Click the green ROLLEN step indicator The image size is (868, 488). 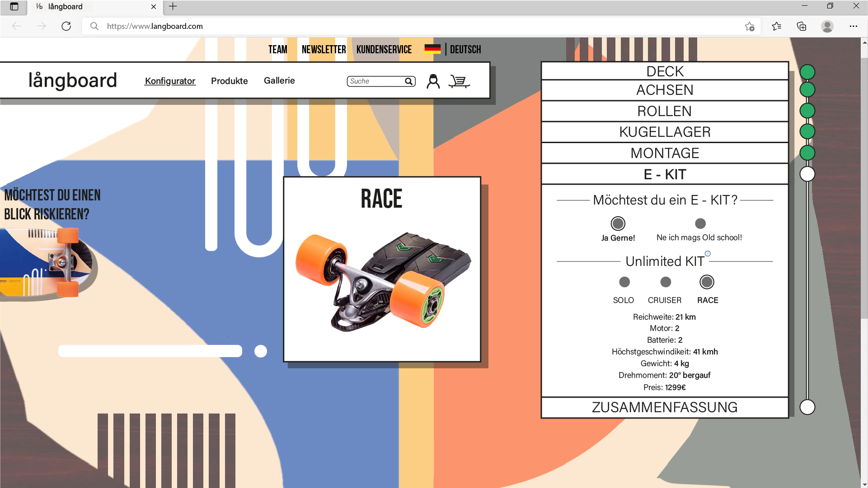tap(807, 112)
